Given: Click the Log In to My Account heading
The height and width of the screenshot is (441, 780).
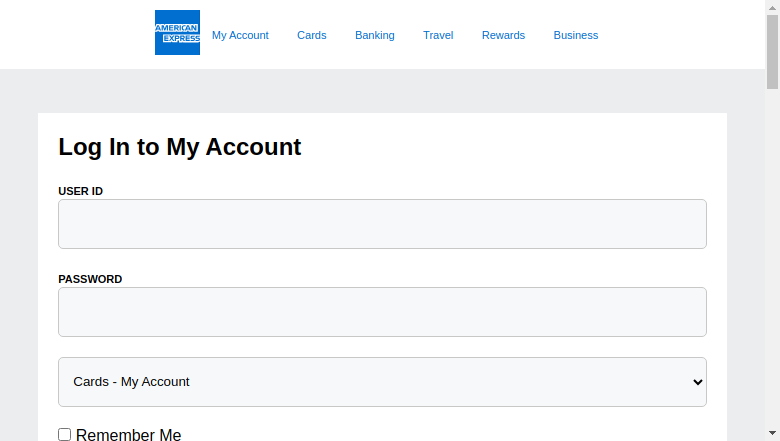Looking at the screenshot, I should (180, 147).
